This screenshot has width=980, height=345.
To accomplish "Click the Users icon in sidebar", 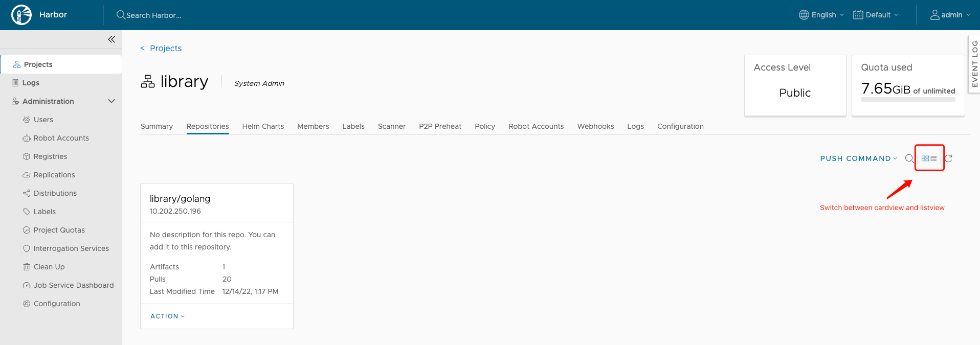I will [27, 120].
